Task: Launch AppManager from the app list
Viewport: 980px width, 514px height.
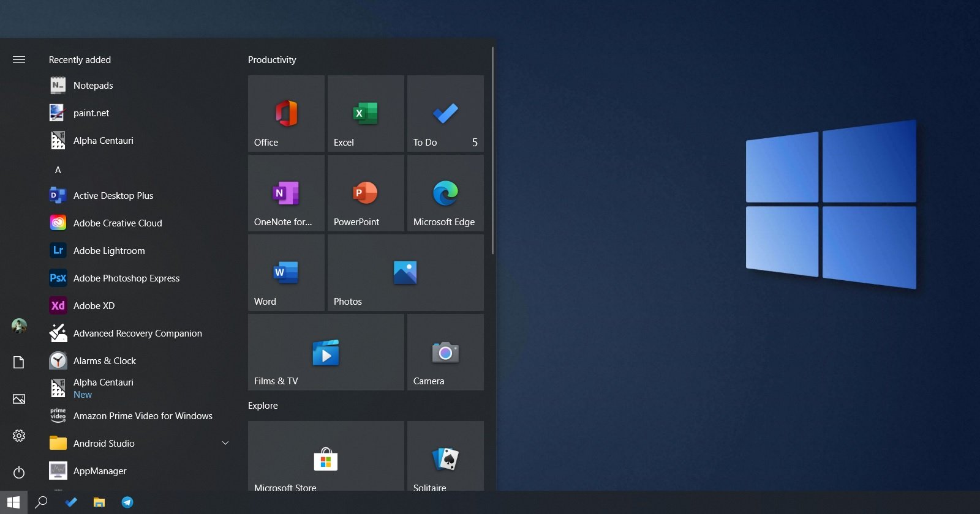Action: [x=141, y=471]
